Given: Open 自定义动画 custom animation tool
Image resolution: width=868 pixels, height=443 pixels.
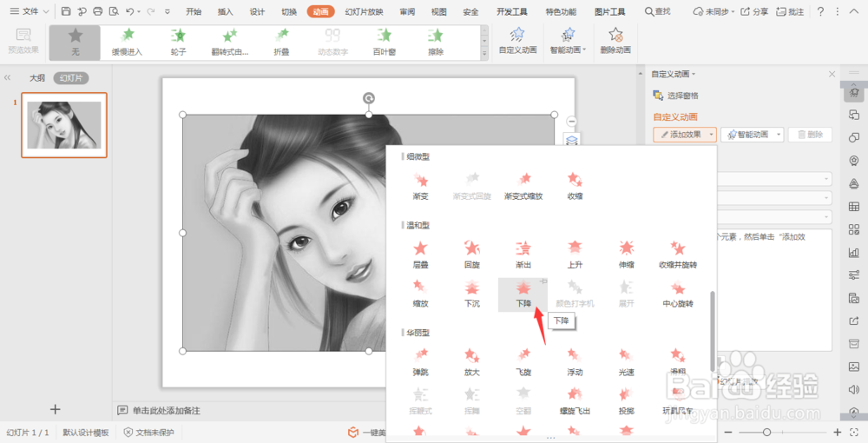Looking at the screenshot, I should [517, 42].
